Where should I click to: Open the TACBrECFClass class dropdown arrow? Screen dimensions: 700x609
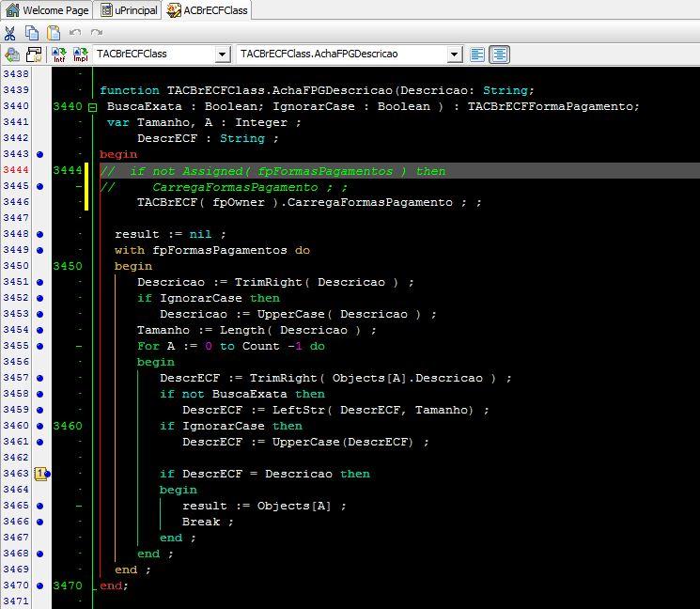[x=222, y=55]
